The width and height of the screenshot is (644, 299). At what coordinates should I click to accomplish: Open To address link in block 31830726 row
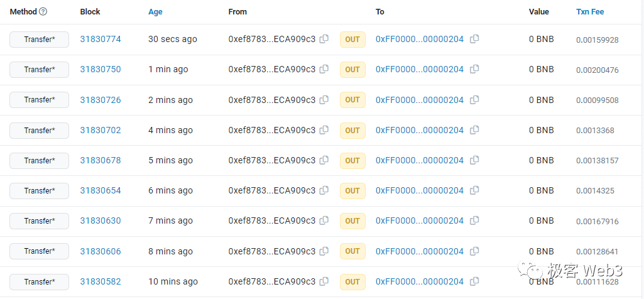point(419,100)
